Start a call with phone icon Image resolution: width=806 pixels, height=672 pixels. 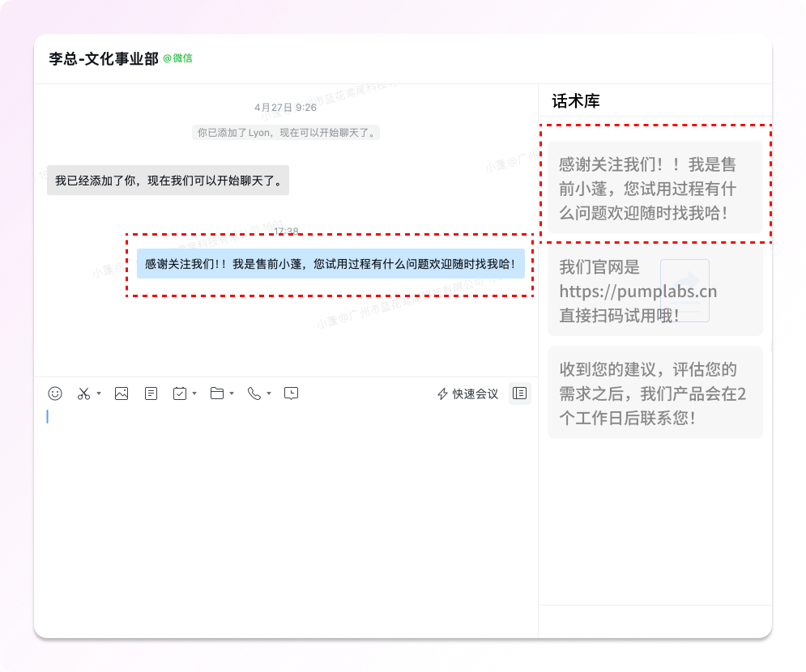(x=254, y=393)
